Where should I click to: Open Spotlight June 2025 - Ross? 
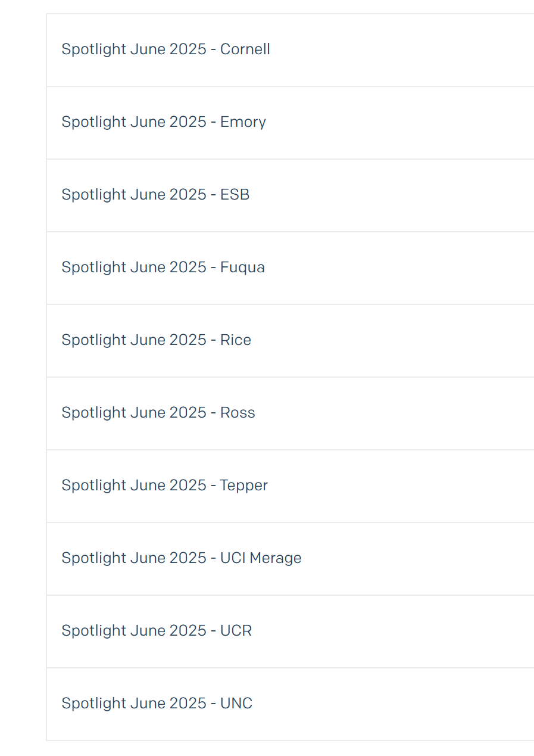pyautogui.click(x=158, y=413)
